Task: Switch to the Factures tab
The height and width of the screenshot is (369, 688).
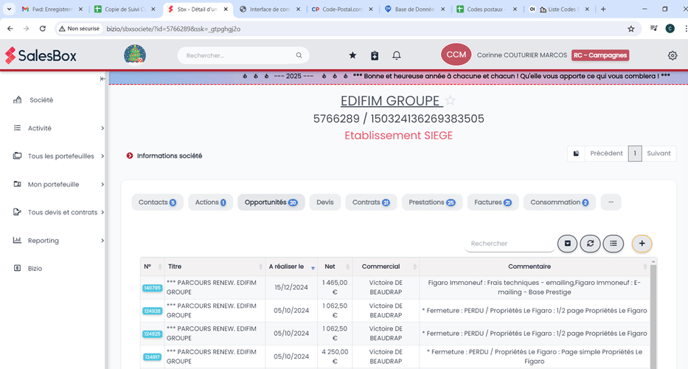Action: click(493, 202)
